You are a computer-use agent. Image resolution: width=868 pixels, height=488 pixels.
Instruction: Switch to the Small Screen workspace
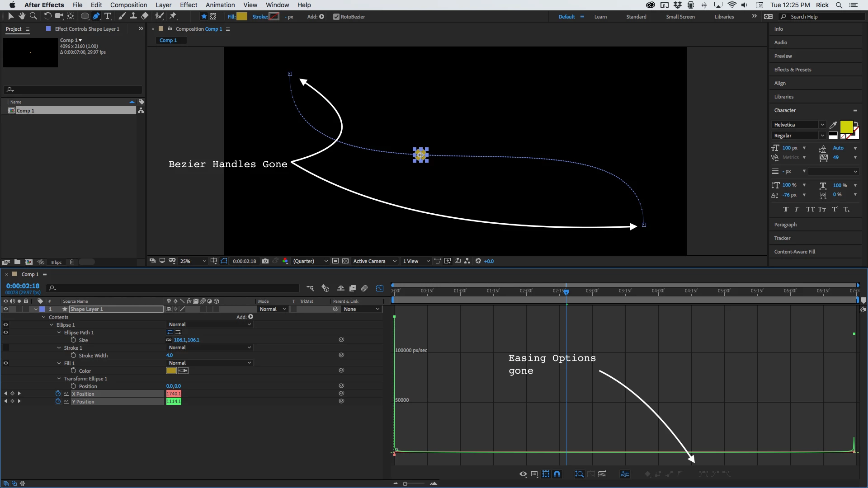coord(680,17)
